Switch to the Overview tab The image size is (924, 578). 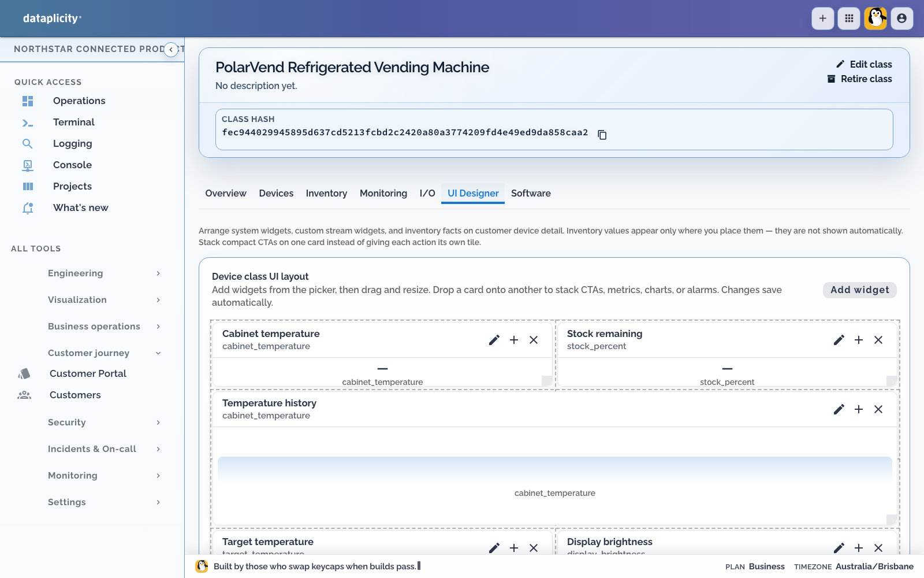226,193
